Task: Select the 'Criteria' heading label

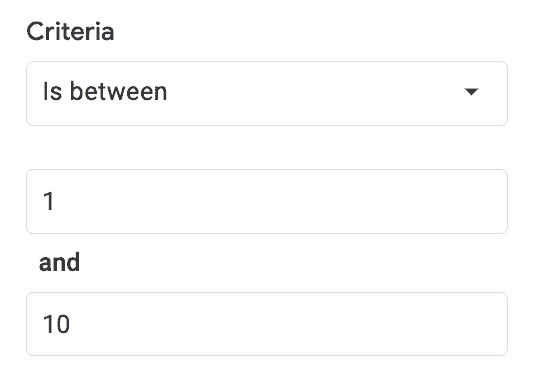Action: (70, 32)
